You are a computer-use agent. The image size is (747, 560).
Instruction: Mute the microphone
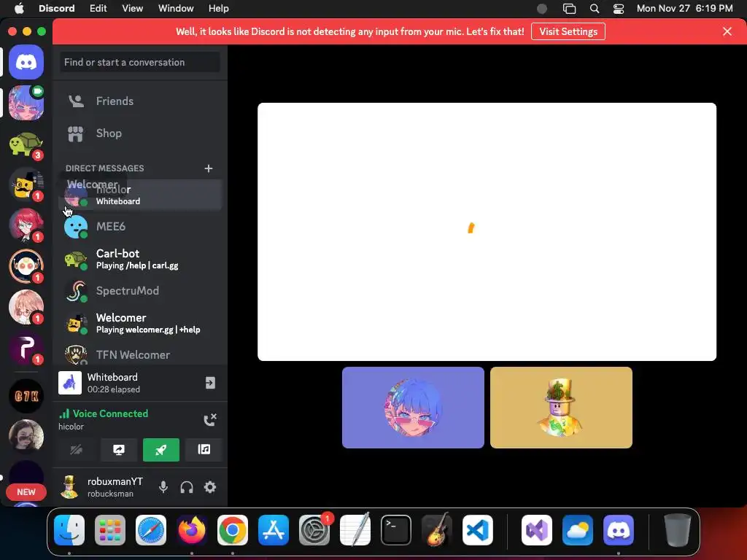click(163, 487)
